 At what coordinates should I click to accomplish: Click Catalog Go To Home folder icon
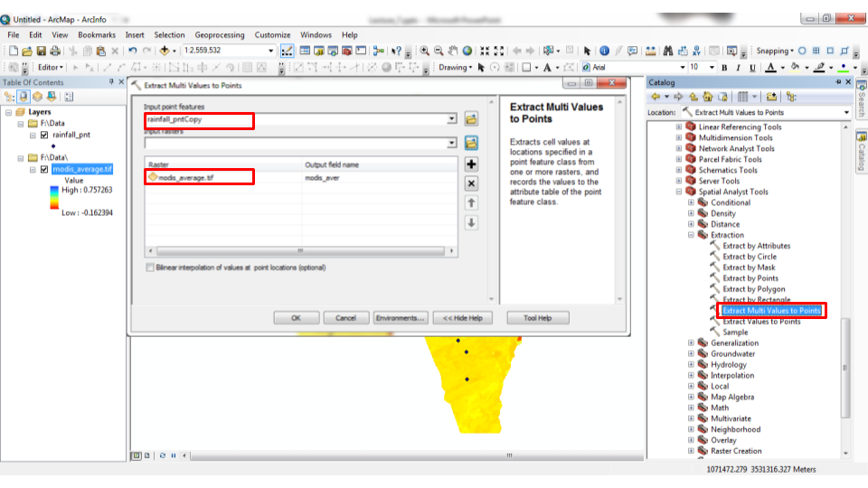(707, 97)
